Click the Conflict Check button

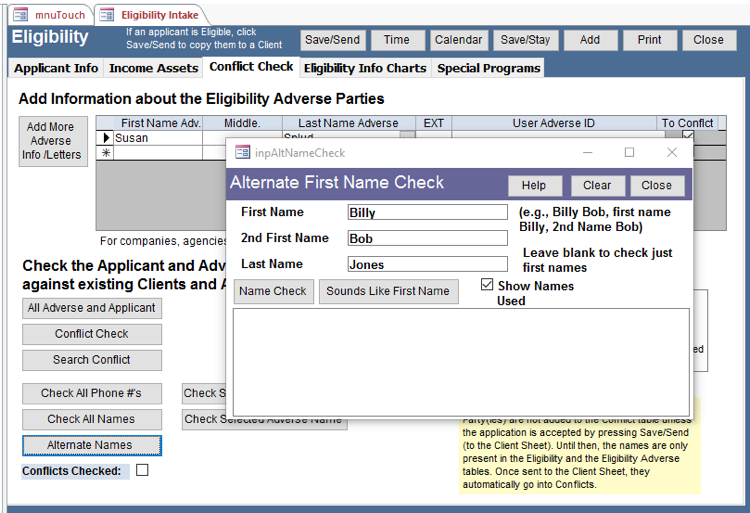(x=92, y=334)
